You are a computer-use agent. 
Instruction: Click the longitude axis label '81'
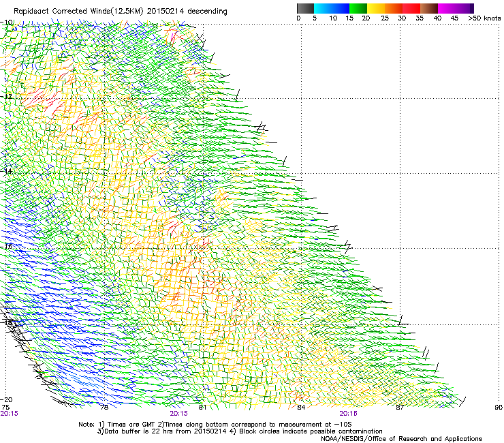click(x=202, y=408)
